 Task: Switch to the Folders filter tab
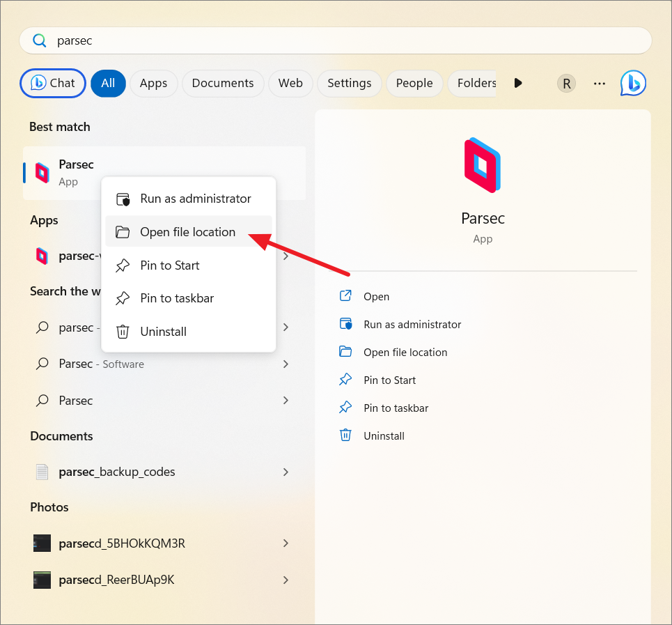(x=472, y=83)
